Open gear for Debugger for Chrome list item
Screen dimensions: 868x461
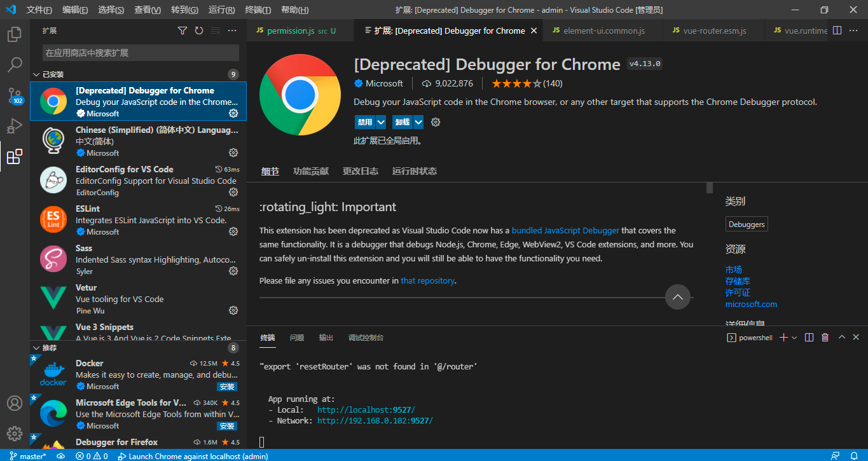click(x=233, y=113)
